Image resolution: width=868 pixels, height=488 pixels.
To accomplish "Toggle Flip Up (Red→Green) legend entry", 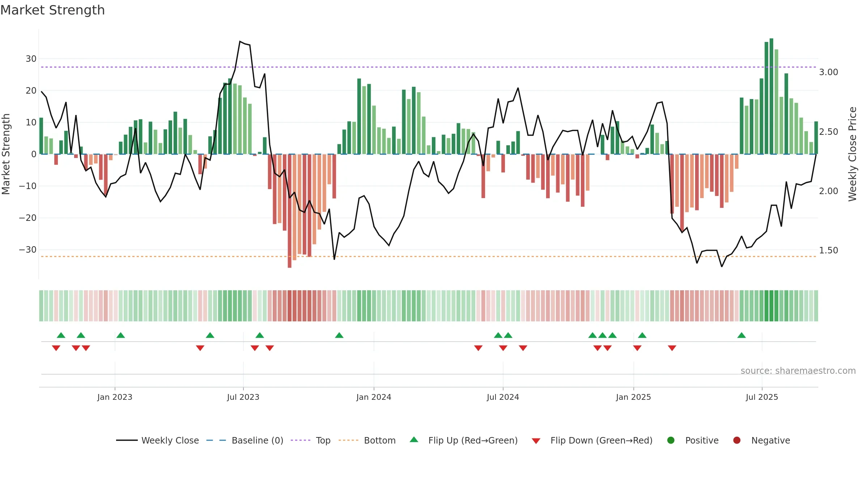I will pos(464,440).
